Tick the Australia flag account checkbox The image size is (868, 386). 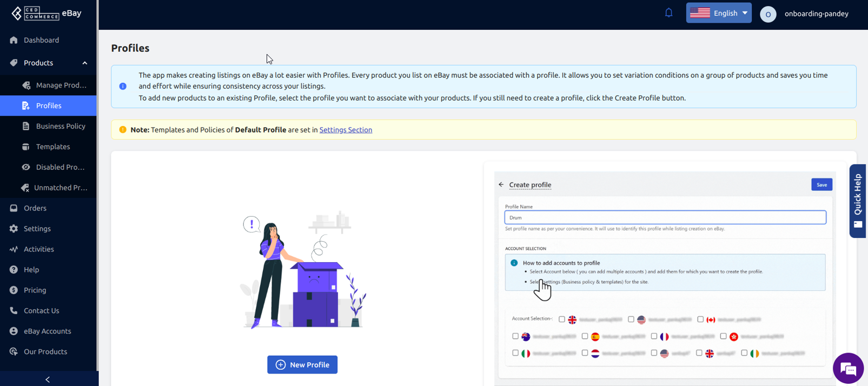pyautogui.click(x=515, y=336)
